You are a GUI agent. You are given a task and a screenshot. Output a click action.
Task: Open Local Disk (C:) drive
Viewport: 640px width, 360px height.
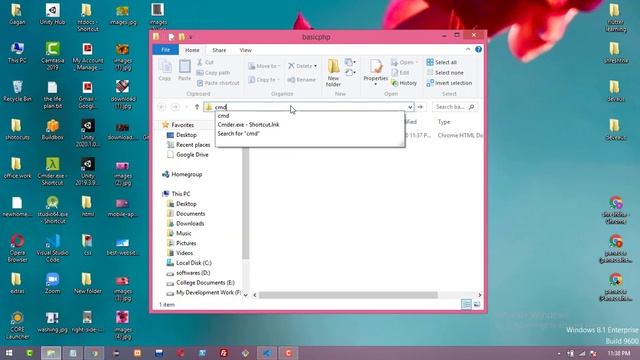click(x=193, y=263)
